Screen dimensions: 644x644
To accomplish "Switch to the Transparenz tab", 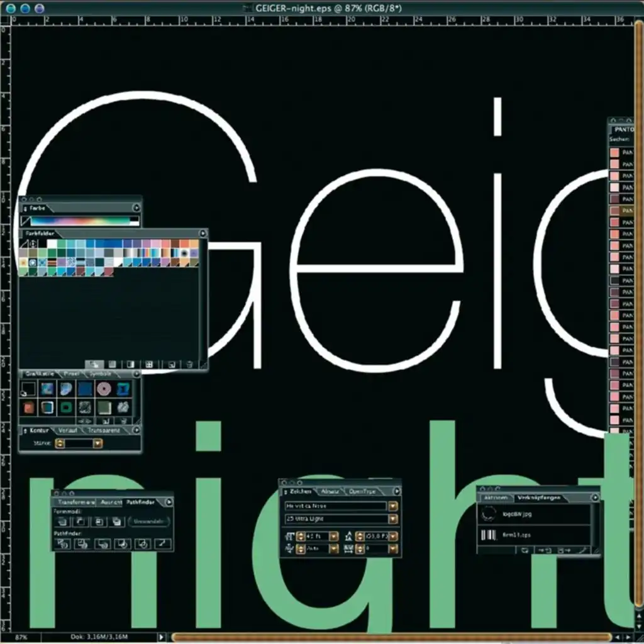I will [x=104, y=430].
